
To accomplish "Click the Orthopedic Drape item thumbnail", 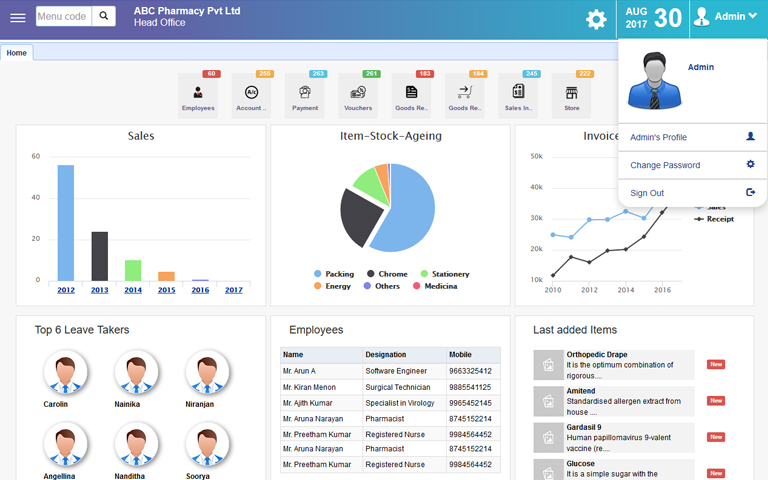I will [549, 365].
